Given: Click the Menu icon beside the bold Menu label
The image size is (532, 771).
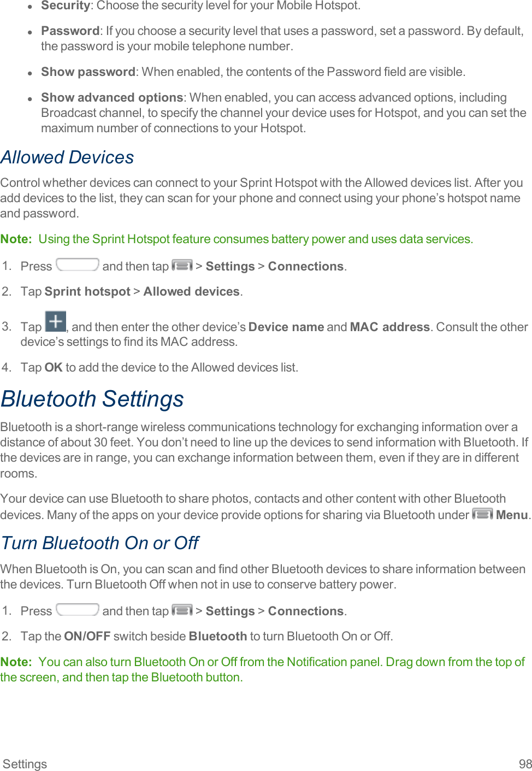Looking at the screenshot, I should coord(482,514).
